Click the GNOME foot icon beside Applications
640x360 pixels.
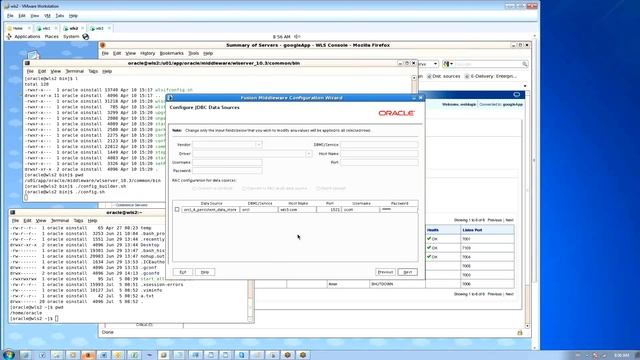click(x=9, y=37)
